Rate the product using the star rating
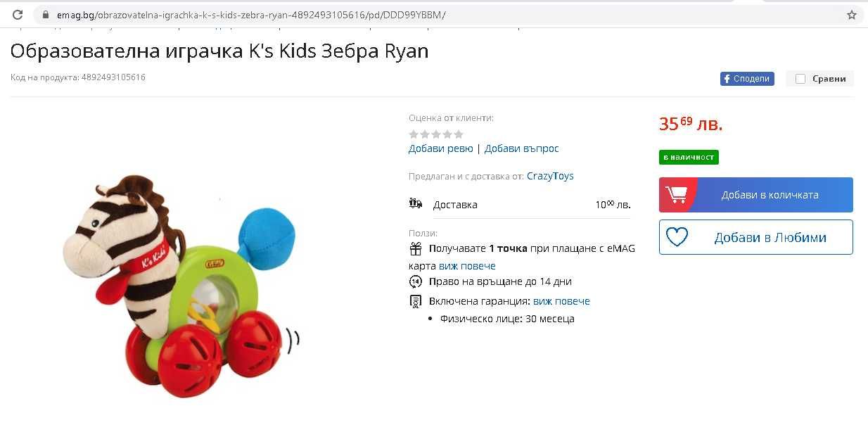The image size is (868, 432). pos(436,134)
